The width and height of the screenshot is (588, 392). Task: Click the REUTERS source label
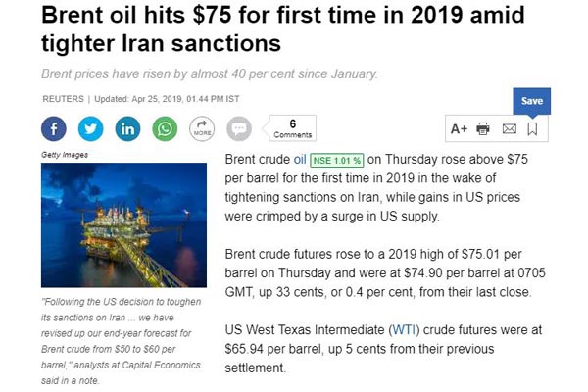click(x=64, y=99)
